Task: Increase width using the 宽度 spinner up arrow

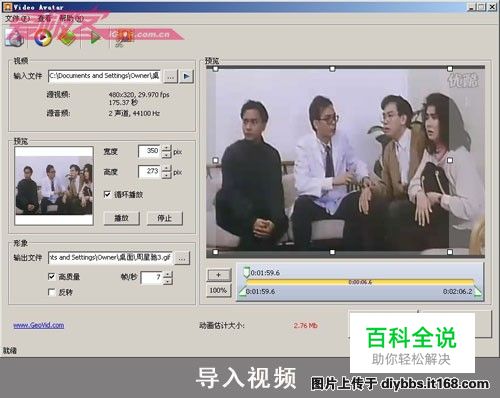Action: pyautogui.click(x=166, y=148)
